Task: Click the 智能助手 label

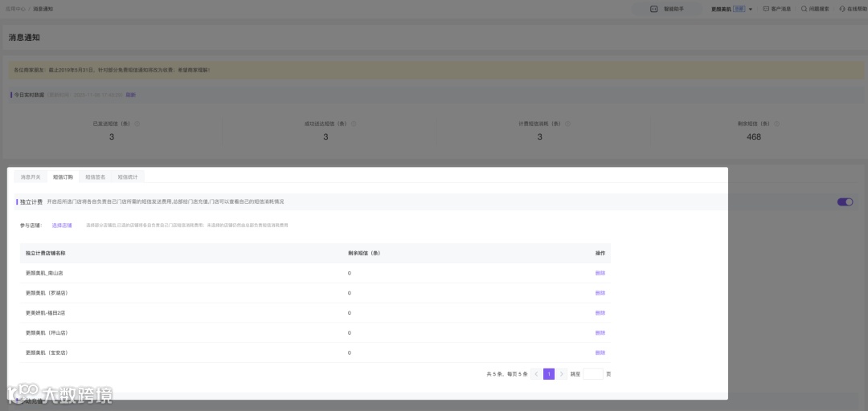Action: tap(674, 10)
